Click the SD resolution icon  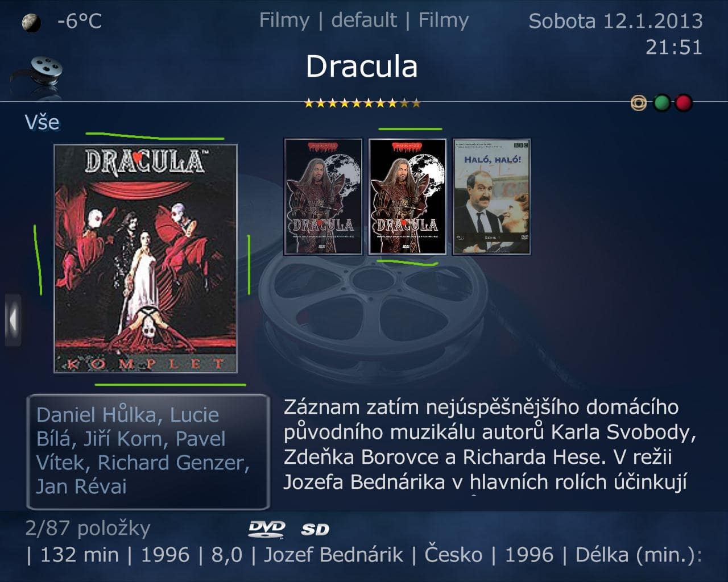[x=315, y=530]
